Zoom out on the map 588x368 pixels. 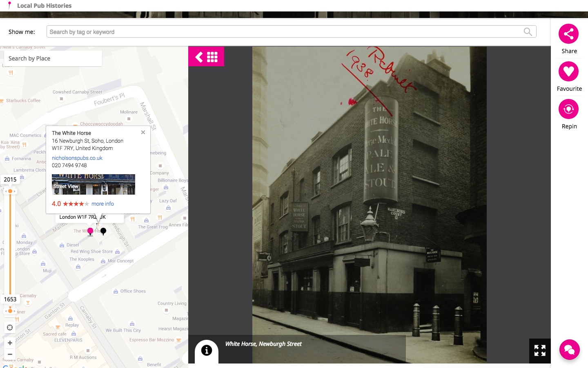coord(10,354)
